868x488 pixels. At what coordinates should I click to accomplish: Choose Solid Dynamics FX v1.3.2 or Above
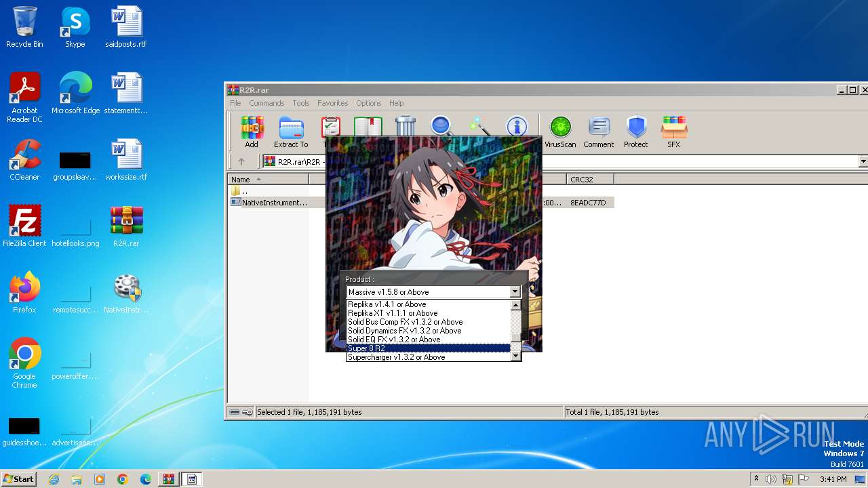click(x=429, y=331)
